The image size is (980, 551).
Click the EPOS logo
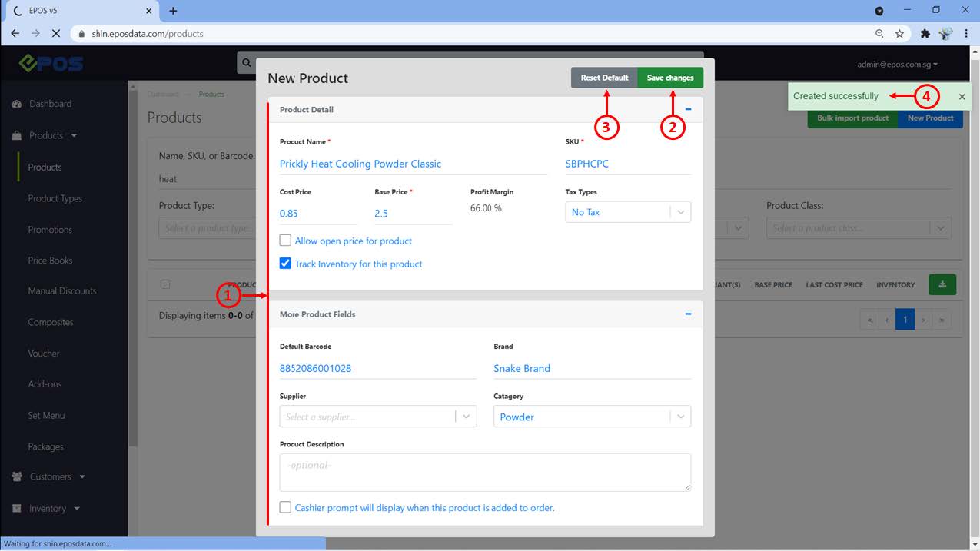point(51,64)
